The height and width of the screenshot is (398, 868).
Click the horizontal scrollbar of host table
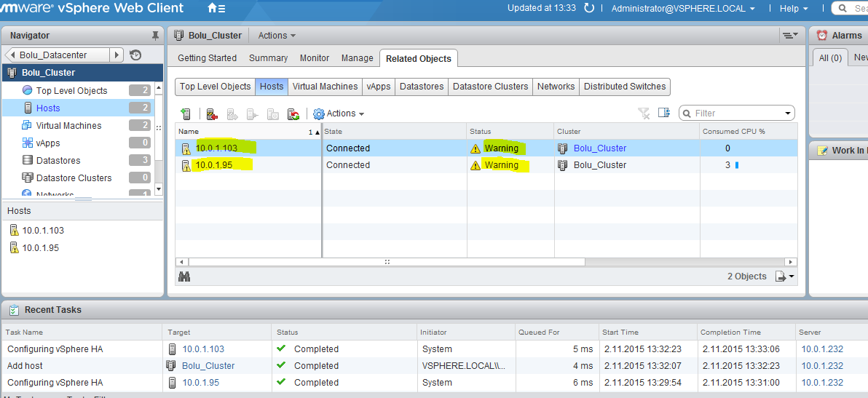click(387, 262)
